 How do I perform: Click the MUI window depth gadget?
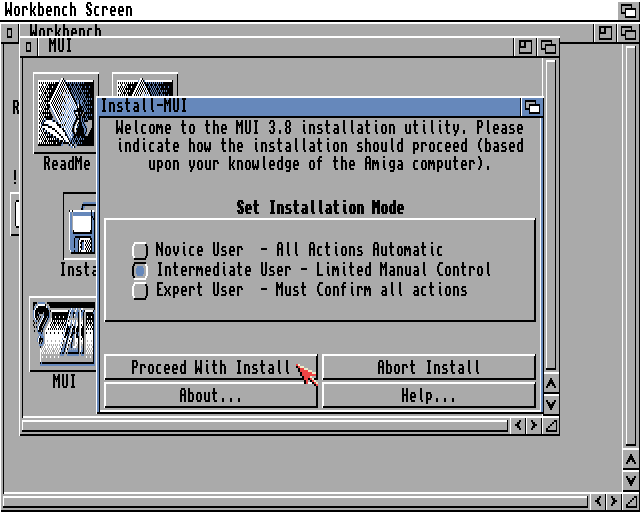click(548, 47)
